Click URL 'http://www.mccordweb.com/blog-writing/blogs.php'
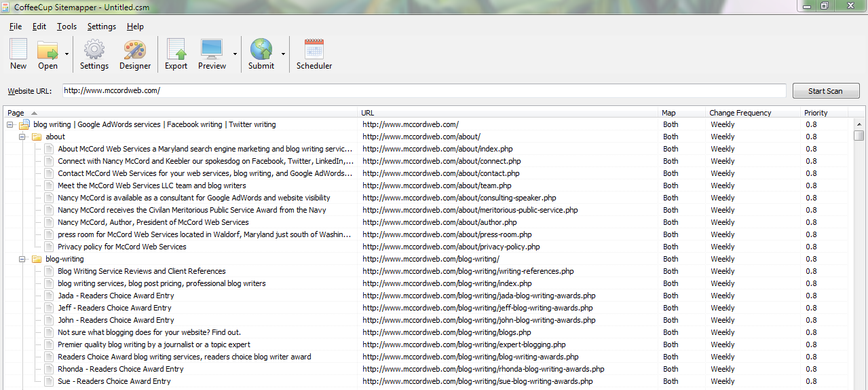The image size is (868, 390). click(447, 332)
